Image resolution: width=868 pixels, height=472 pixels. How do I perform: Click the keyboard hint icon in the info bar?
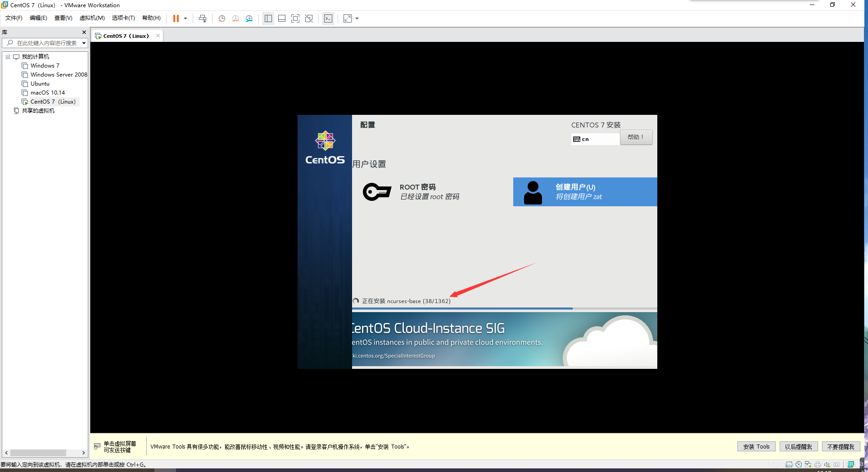pyautogui.click(x=97, y=446)
